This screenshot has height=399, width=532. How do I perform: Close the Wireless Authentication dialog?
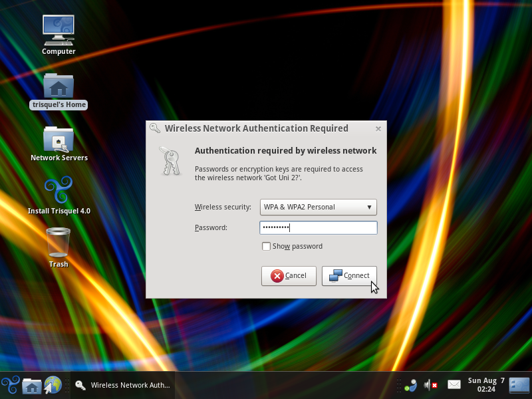(x=378, y=129)
